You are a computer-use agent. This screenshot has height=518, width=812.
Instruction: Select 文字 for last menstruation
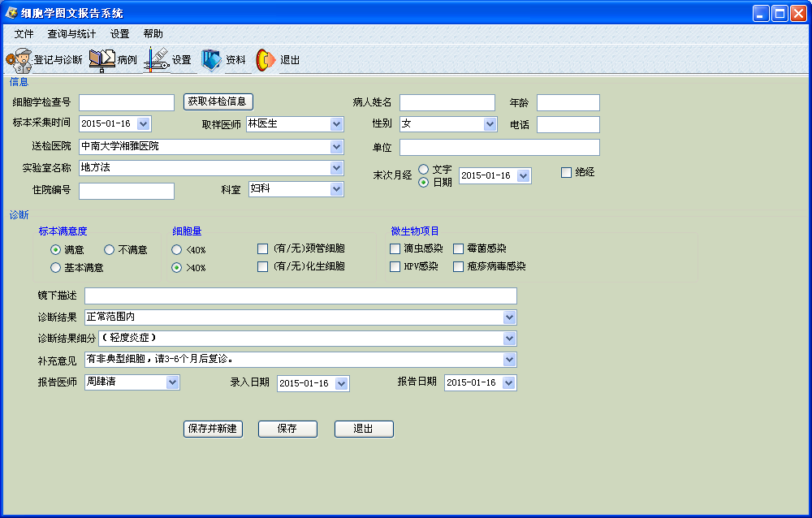(x=424, y=170)
